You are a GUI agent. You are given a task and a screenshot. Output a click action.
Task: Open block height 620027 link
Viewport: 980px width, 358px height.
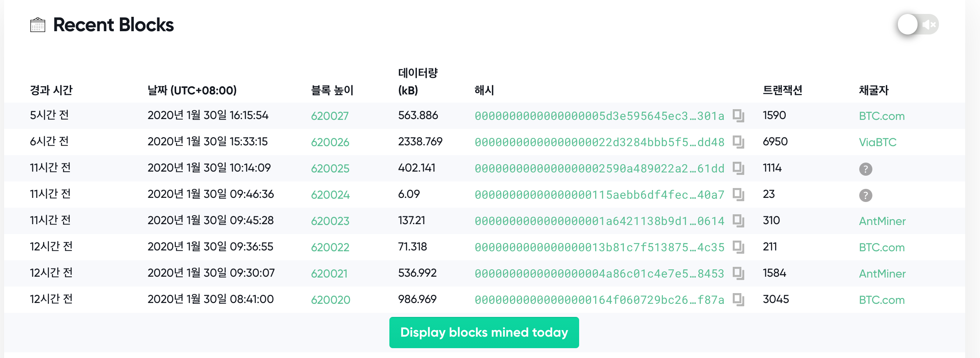coord(329,116)
